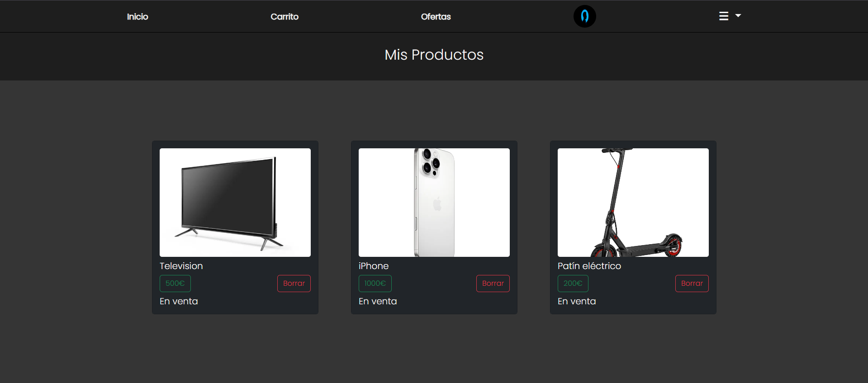This screenshot has height=383, width=868.
Task: Open the Carrito page
Action: (x=285, y=17)
